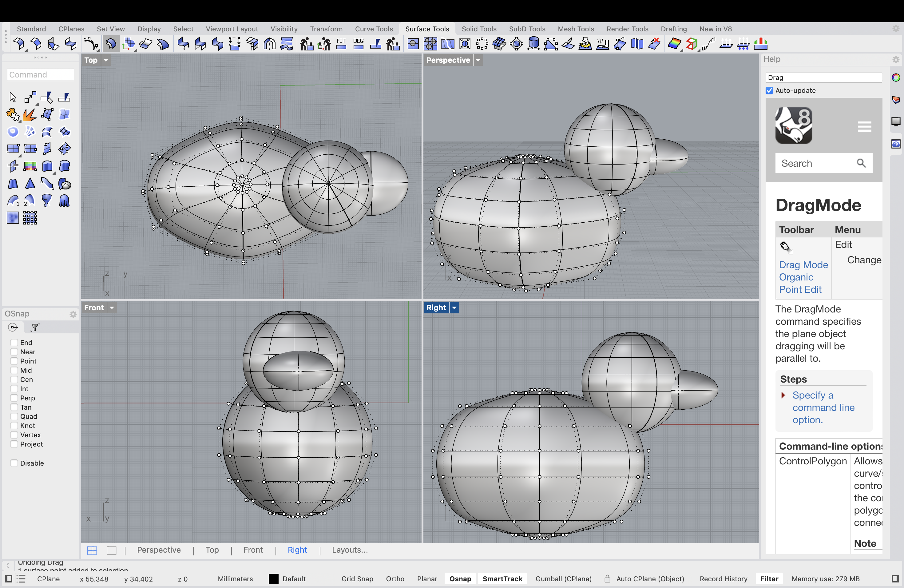Open the layers panel icon on right edge
This screenshot has width=904, height=588.
(x=896, y=100)
